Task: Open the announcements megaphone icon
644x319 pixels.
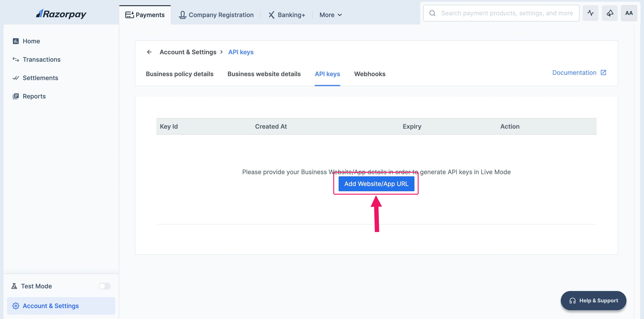Action: 609,13
